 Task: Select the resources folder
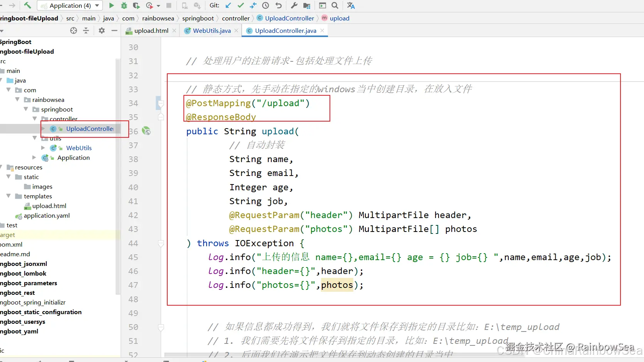(29, 167)
